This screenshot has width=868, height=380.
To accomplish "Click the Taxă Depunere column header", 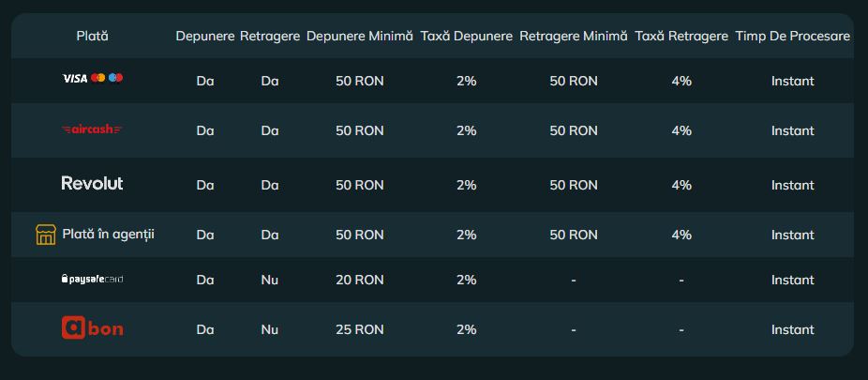I will pyautogui.click(x=466, y=36).
